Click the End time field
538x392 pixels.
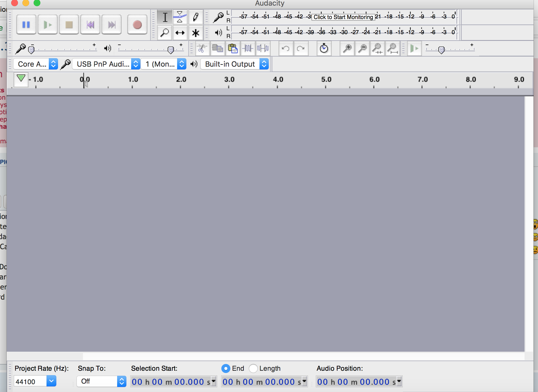265,382
